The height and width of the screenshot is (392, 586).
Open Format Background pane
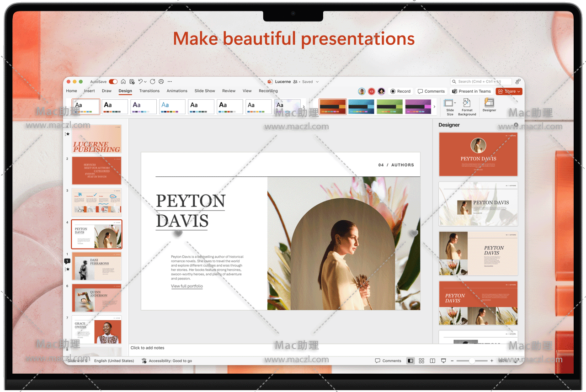(x=467, y=107)
